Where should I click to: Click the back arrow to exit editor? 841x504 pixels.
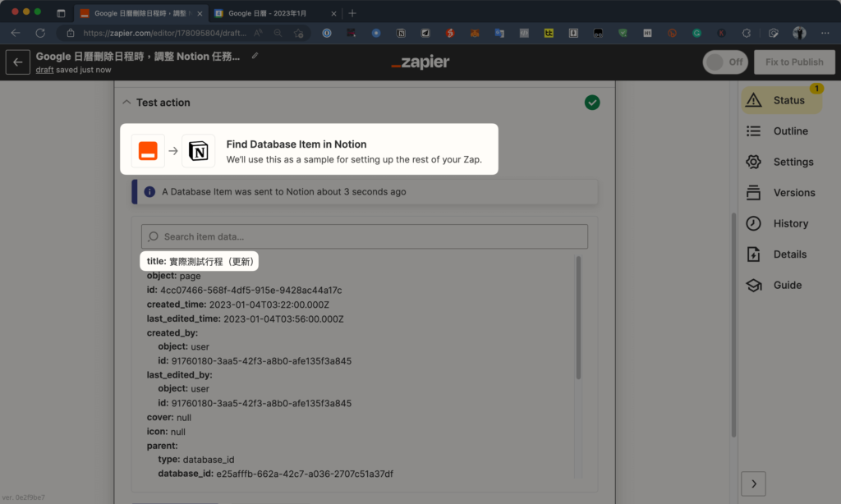[18, 62]
